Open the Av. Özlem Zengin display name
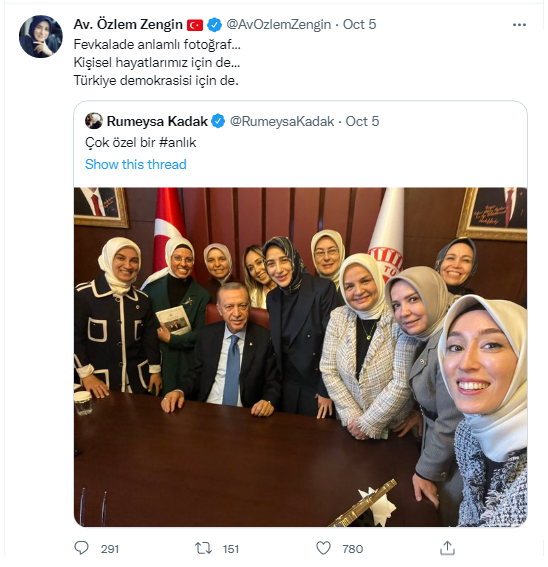Image resolution: width=548 pixels, height=567 pixels. pos(128,25)
